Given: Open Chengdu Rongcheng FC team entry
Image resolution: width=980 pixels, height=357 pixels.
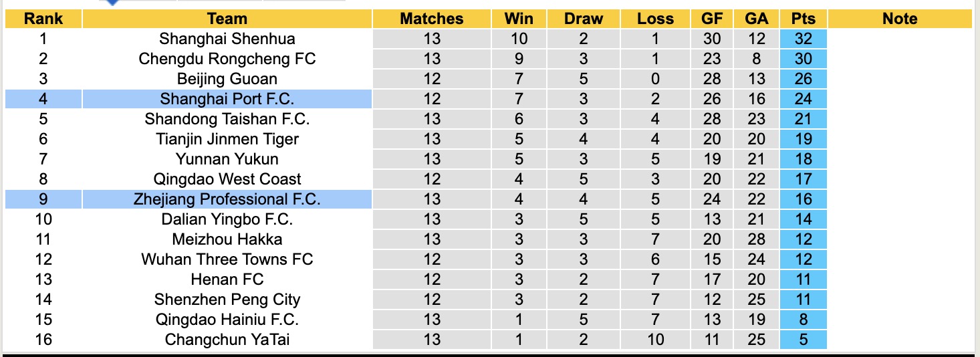Looking at the screenshot, I should (227, 59).
